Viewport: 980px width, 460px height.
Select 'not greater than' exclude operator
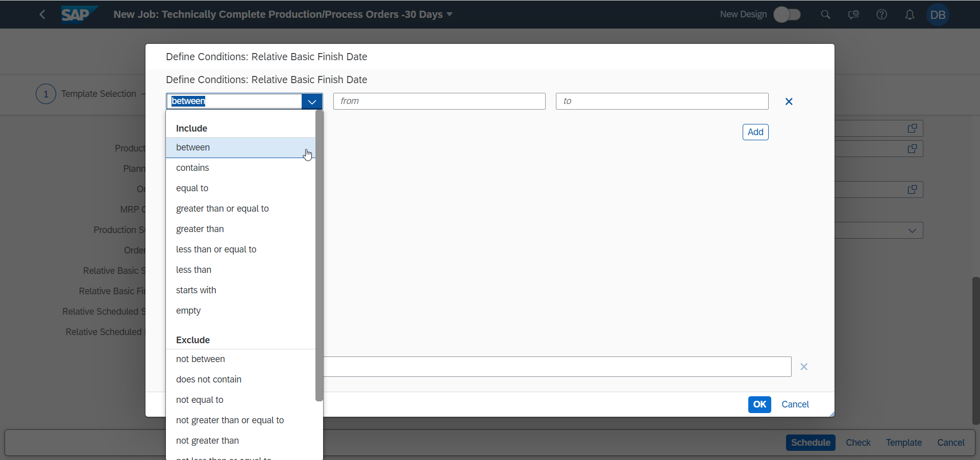(240, 441)
